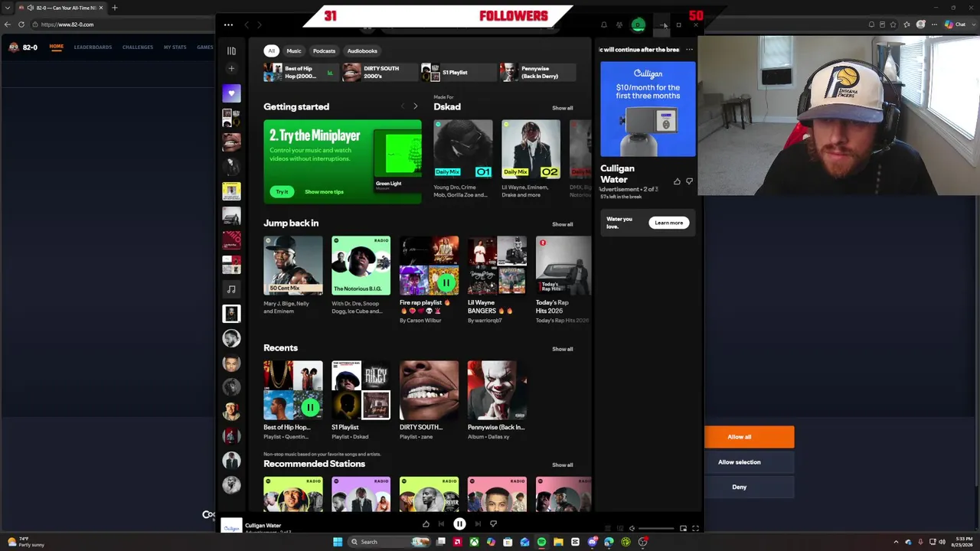Pause the Fire rap playlist card
This screenshot has height=551, width=980.
[446, 283]
